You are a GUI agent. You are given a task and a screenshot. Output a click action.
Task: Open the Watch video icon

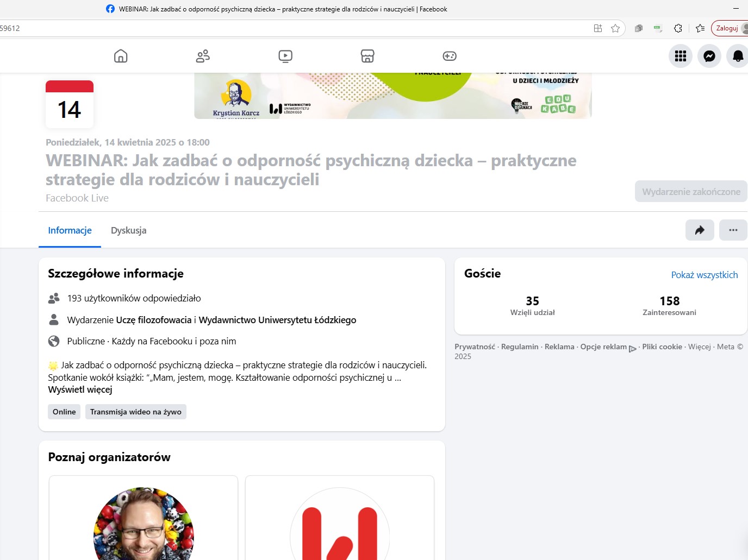[x=285, y=56]
